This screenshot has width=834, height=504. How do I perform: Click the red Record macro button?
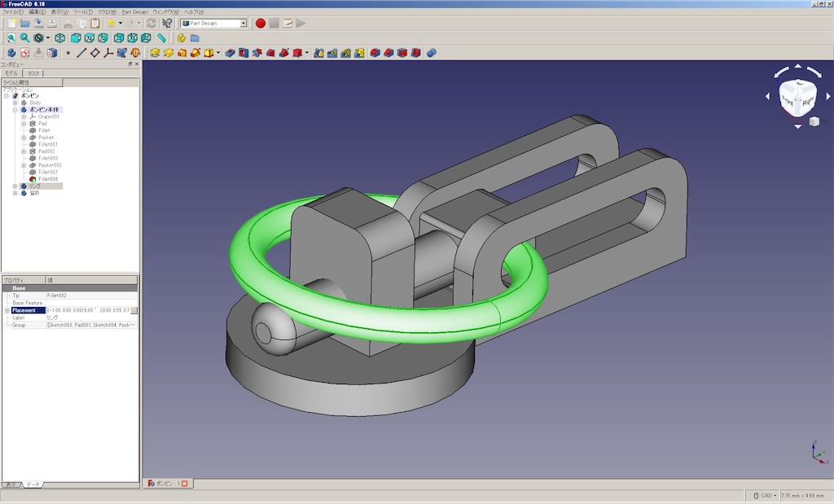coord(260,24)
